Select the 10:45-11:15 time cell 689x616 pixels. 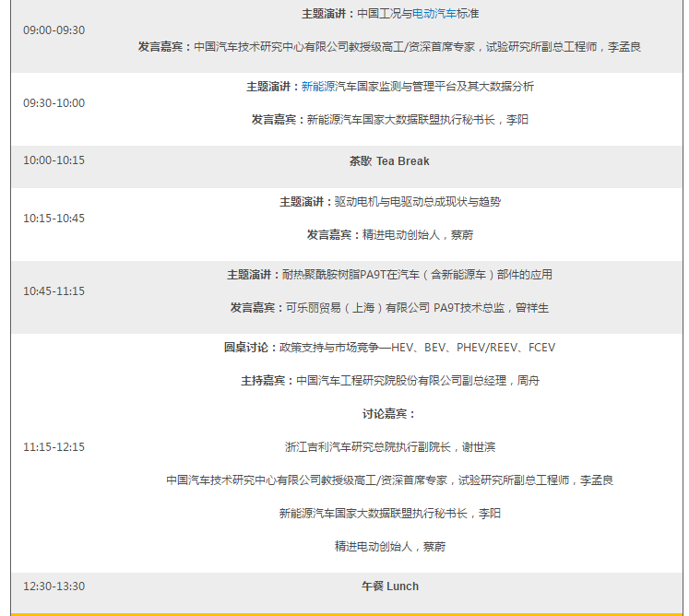tap(53, 291)
